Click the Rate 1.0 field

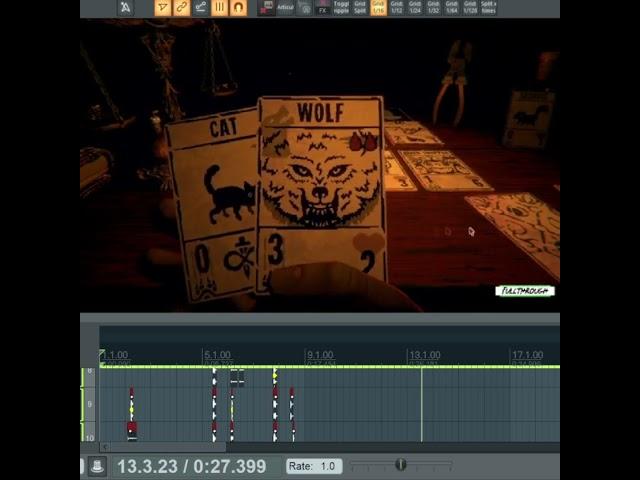pos(314,466)
